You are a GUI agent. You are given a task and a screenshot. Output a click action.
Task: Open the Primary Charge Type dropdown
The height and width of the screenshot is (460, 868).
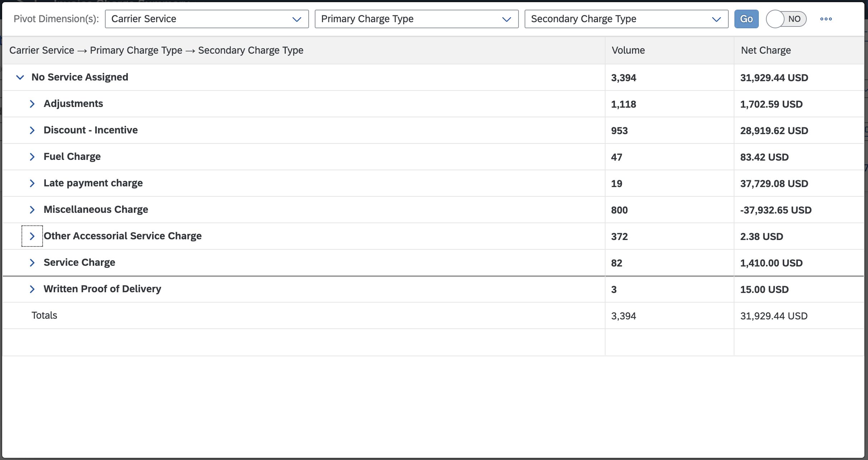[x=416, y=19]
